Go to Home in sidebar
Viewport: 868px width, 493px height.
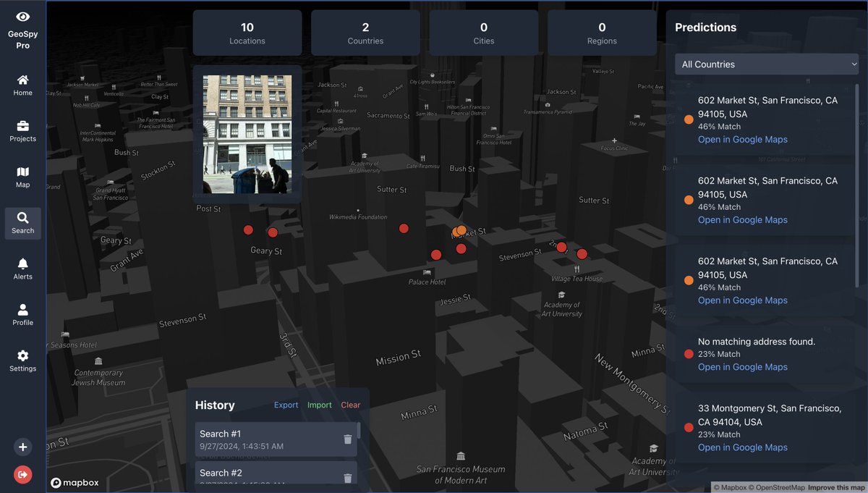pos(23,85)
